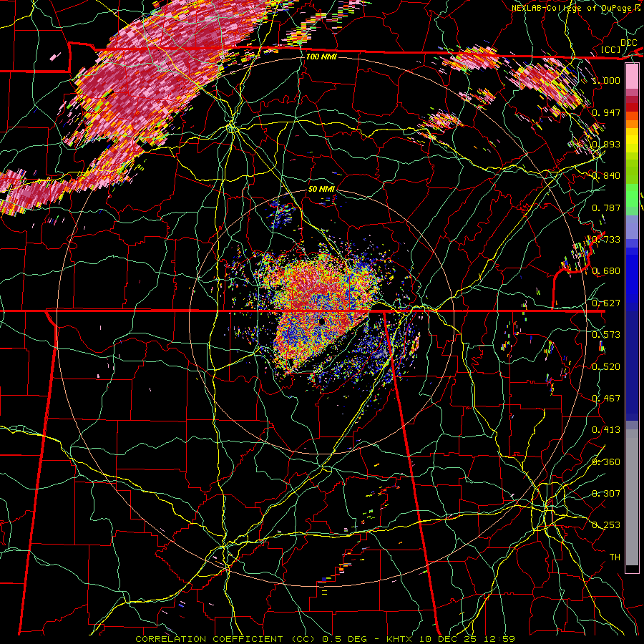
Task: Select the 0.787 scale value
Action: click(606, 208)
